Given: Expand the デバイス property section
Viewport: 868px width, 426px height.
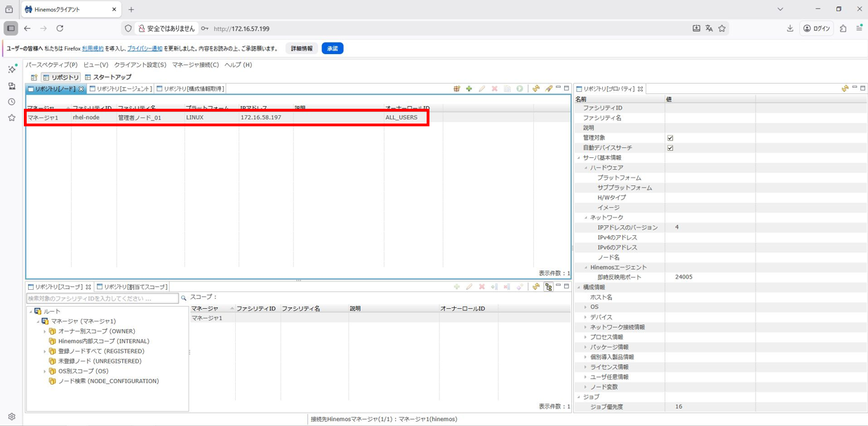Looking at the screenshot, I should [586, 317].
